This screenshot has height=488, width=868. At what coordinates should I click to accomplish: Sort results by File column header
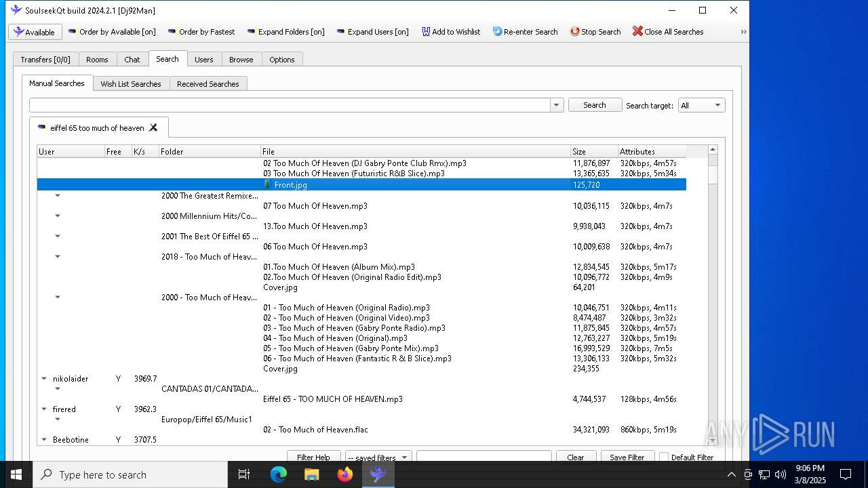[x=416, y=152]
